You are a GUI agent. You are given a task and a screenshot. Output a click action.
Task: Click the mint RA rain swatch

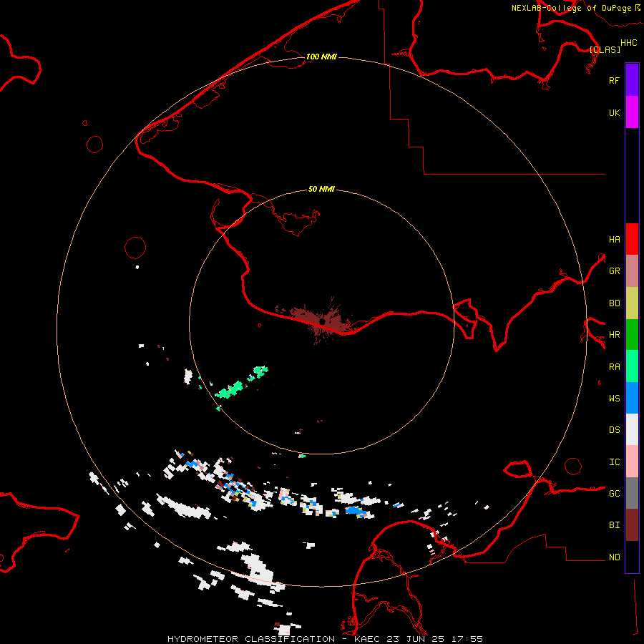(632, 366)
